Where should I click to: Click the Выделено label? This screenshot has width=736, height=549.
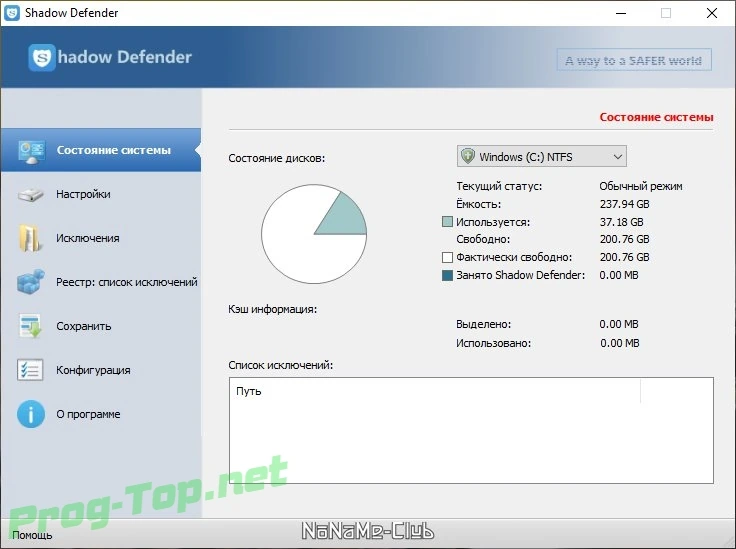click(x=483, y=324)
